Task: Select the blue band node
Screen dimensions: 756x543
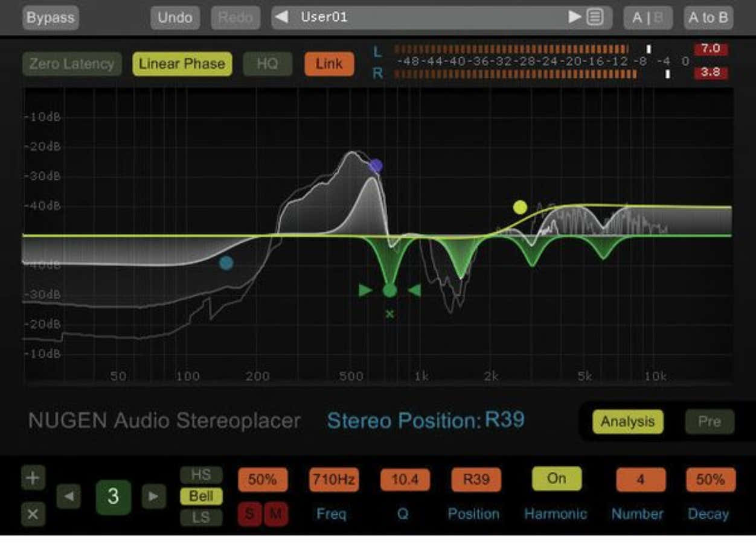Action: tap(226, 263)
